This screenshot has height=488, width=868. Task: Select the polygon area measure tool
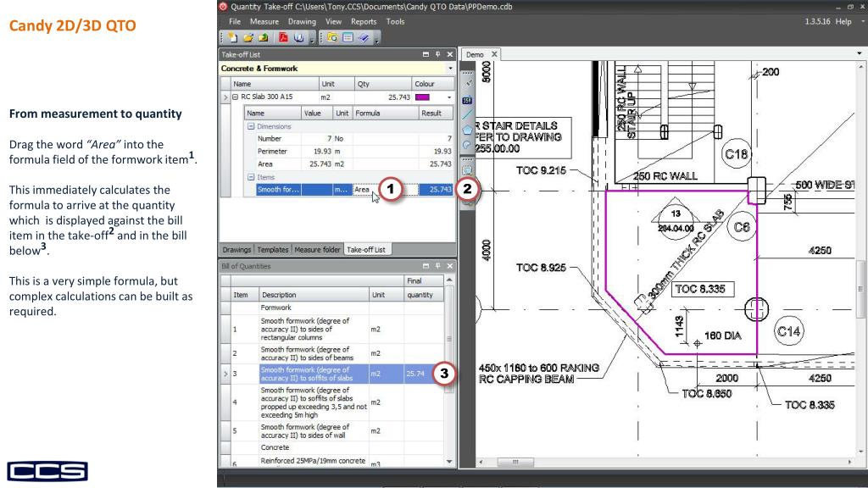click(x=467, y=130)
